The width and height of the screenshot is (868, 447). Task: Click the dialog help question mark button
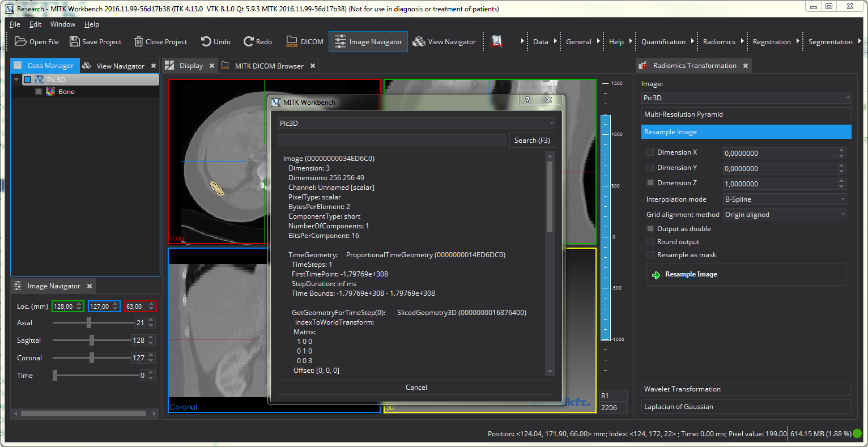tap(527, 100)
